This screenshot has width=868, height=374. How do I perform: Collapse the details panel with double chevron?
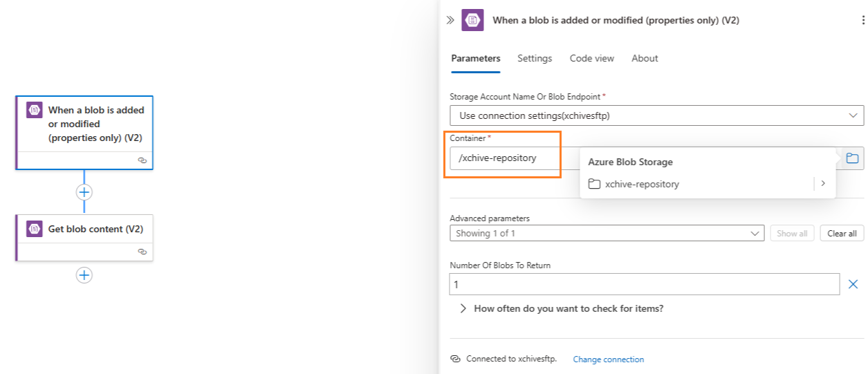(x=450, y=20)
